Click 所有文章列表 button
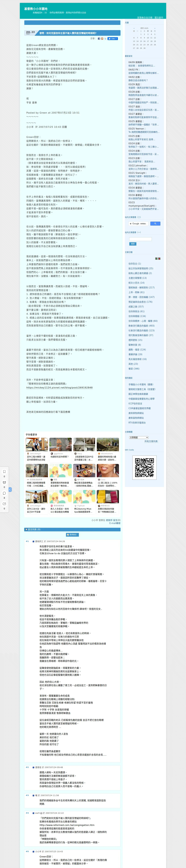Image resolution: width=186 pixels, height=868 pixels. (151, 441)
